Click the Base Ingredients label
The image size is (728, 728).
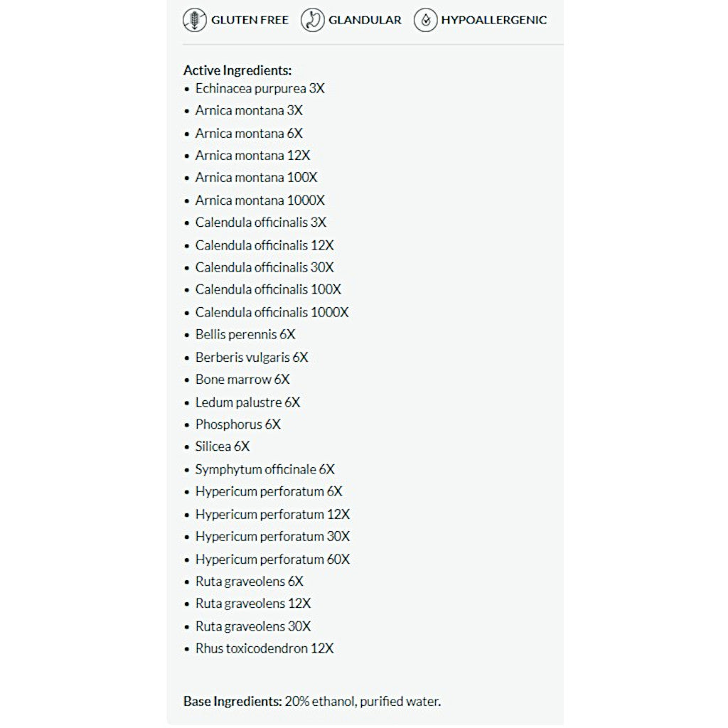coord(232,701)
